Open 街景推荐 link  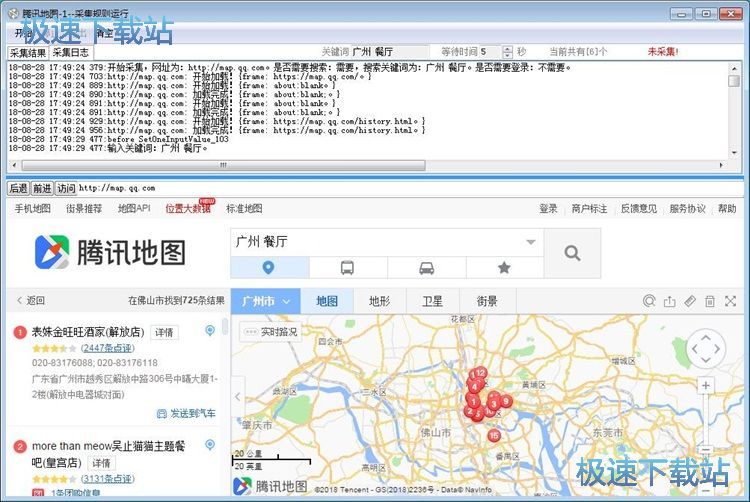coord(84,209)
